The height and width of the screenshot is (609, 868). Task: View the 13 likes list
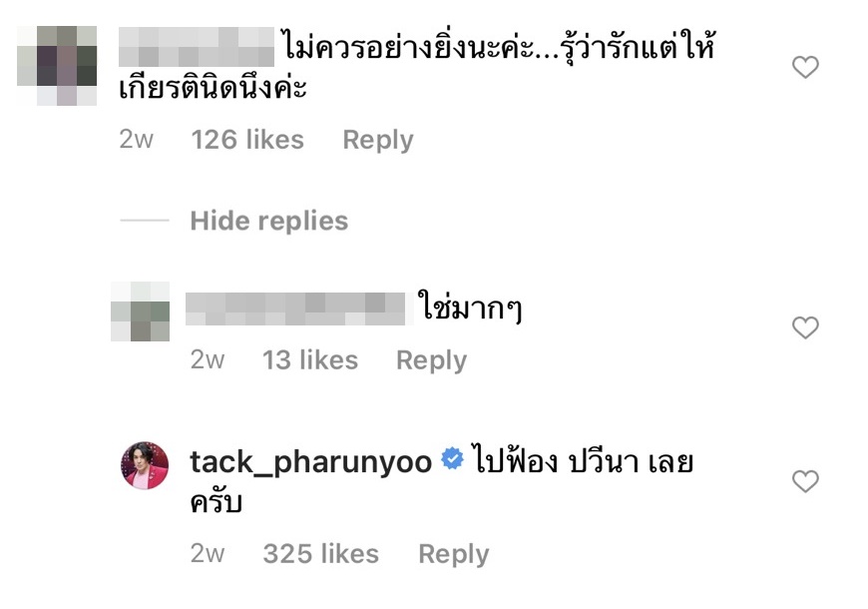(310, 360)
